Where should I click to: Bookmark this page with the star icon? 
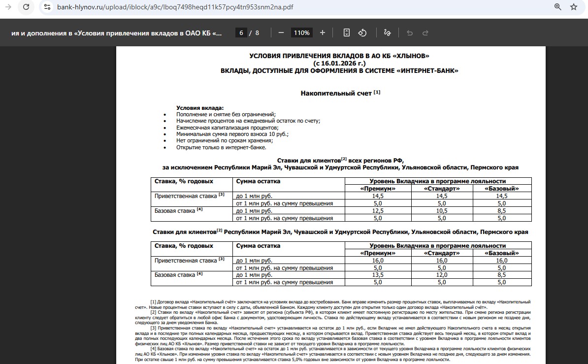tap(573, 7)
